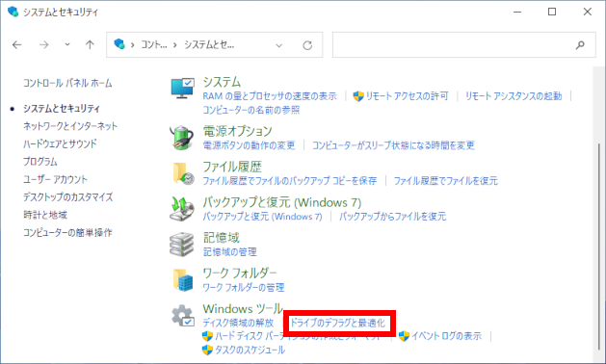Click the システムとセ... breadcrumb segment

[209, 45]
